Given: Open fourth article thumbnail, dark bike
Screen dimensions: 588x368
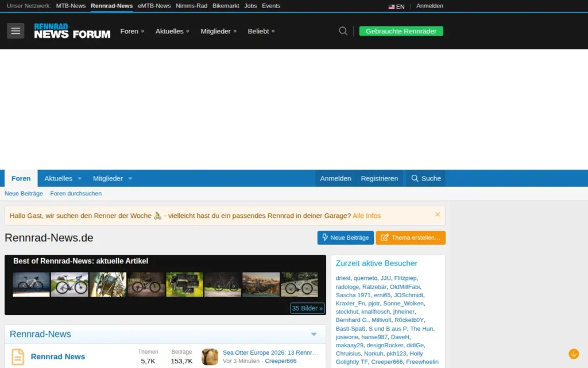Looking at the screenshot, I should [146, 285].
